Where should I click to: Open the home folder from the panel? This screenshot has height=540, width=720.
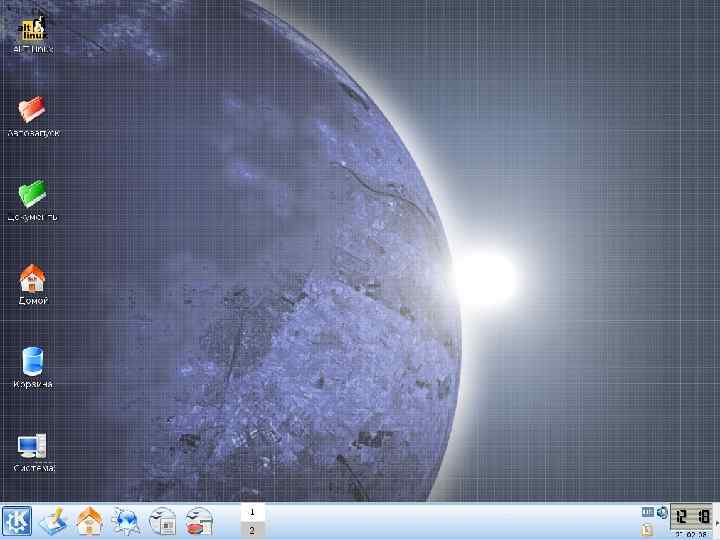coord(90,521)
